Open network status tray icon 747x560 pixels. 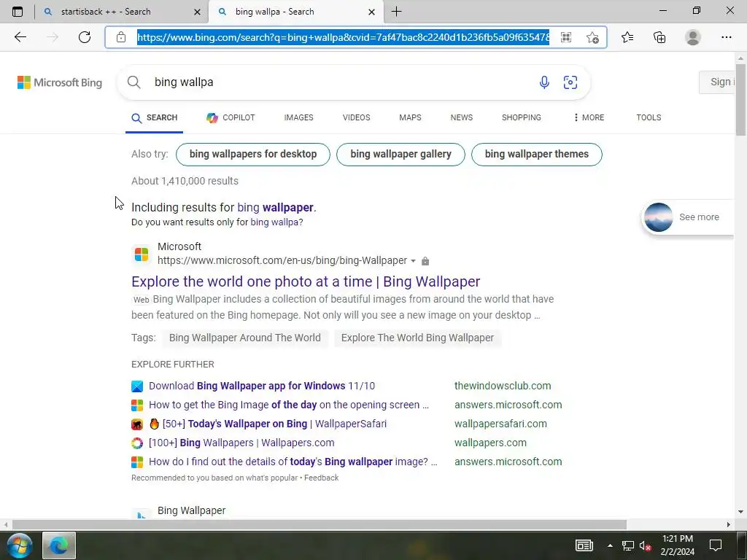(628, 545)
